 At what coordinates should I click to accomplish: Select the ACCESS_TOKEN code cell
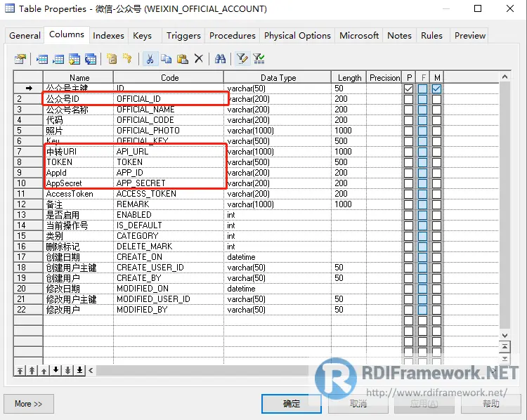(x=169, y=194)
